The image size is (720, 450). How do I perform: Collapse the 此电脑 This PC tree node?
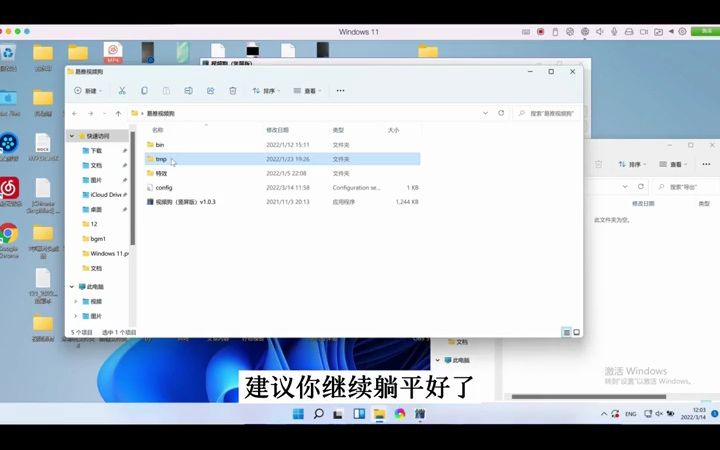coord(72,287)
